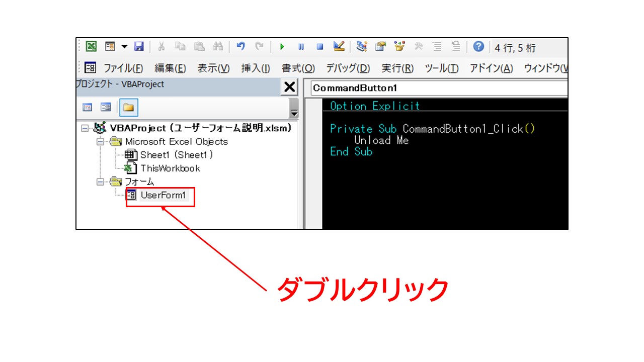Viewport: 644px width, 362px height.
Task: Collapse the Microsoft Excel Objects folder
Action: tap(100, 142)
